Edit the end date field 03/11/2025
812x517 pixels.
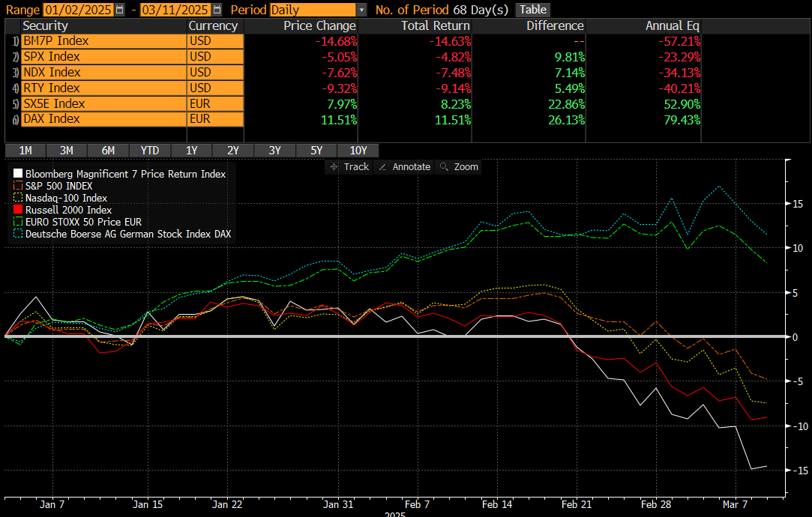[x=175, y=10]
